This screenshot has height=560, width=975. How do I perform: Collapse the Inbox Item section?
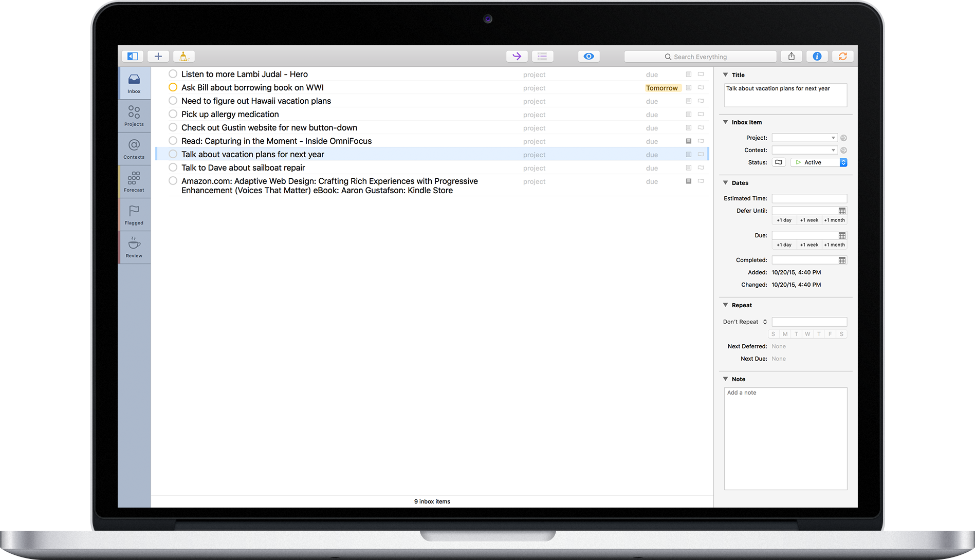(x=726, y=122)
